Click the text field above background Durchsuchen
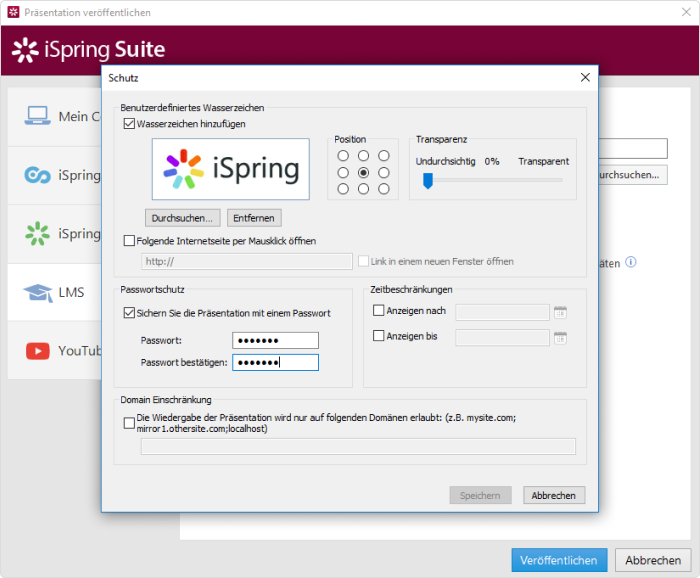700x578 pixels. 633,148
